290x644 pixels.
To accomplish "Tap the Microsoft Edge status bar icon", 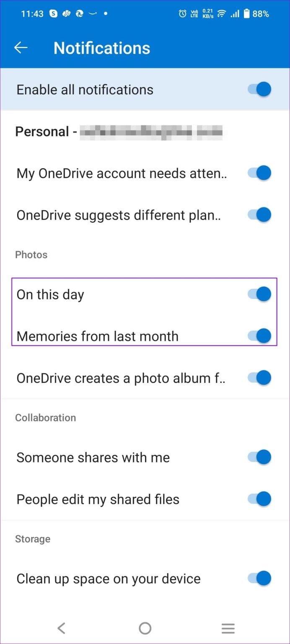I will (x=80, y=14).
